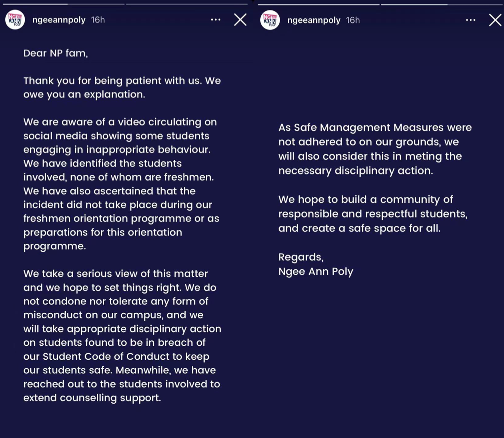Click the second progress segment of left story
The height and width of the screenshot is (438, 504).
point(186,4)
